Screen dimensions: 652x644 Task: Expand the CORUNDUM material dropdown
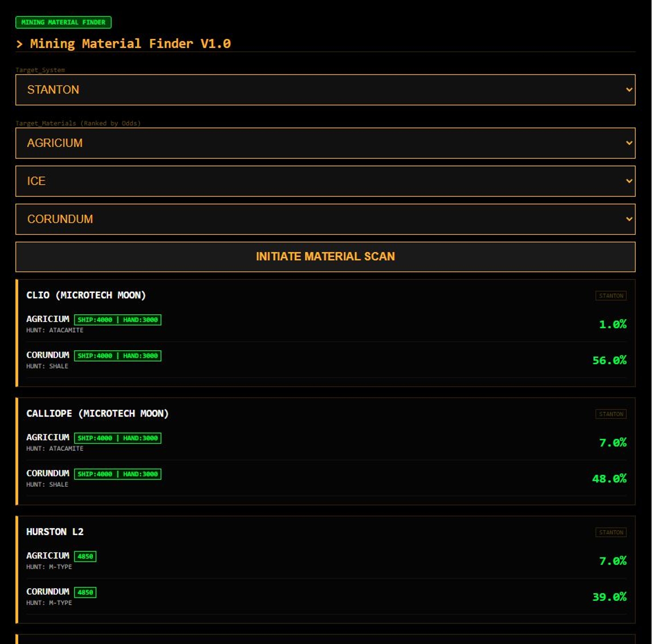click(325, 219)
